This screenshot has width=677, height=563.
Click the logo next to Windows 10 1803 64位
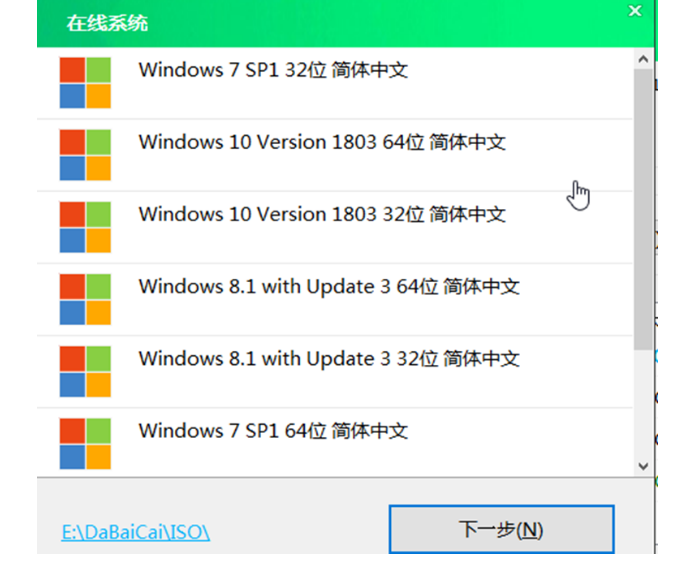click(85, 155)
